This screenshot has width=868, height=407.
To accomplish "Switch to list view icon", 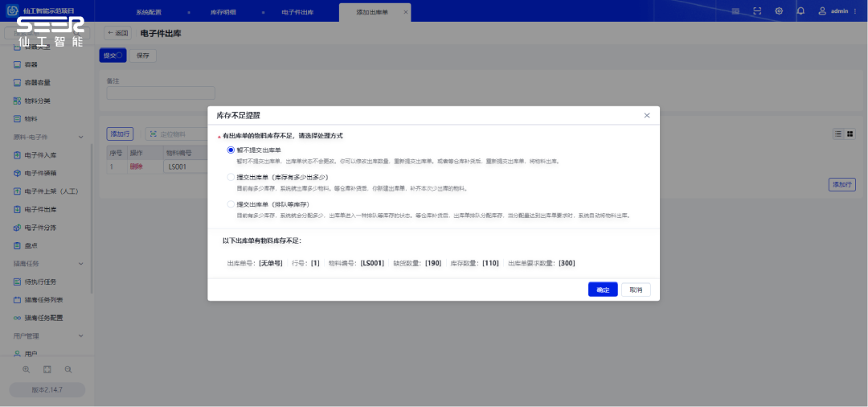I will [x=837, y=134].
